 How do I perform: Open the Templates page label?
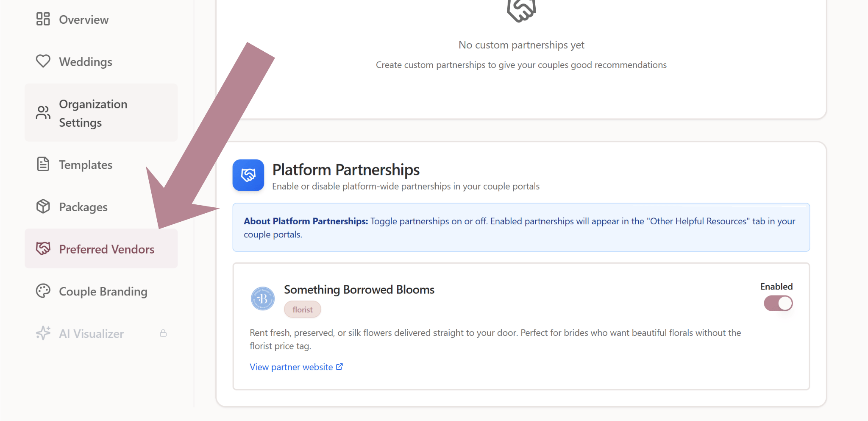point(86,165)
